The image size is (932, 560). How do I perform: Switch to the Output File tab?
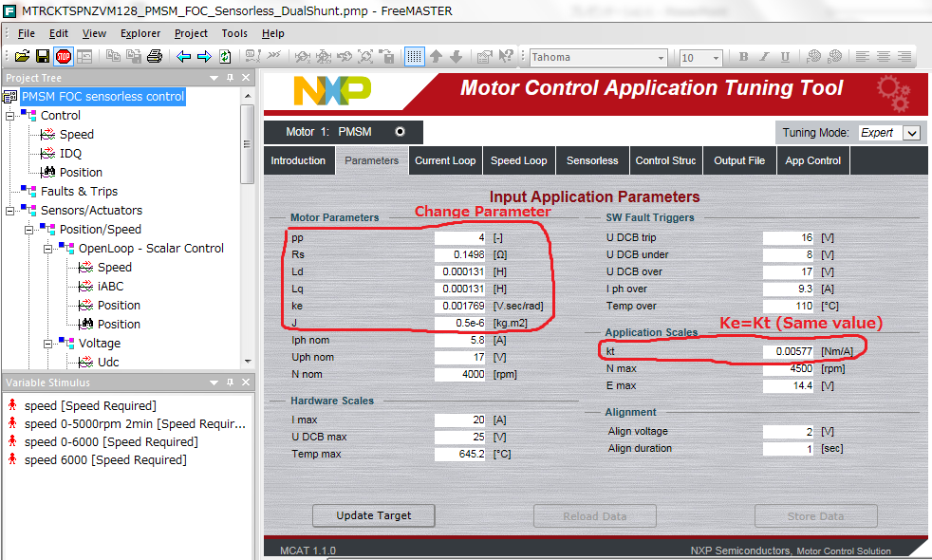(739, 160)
